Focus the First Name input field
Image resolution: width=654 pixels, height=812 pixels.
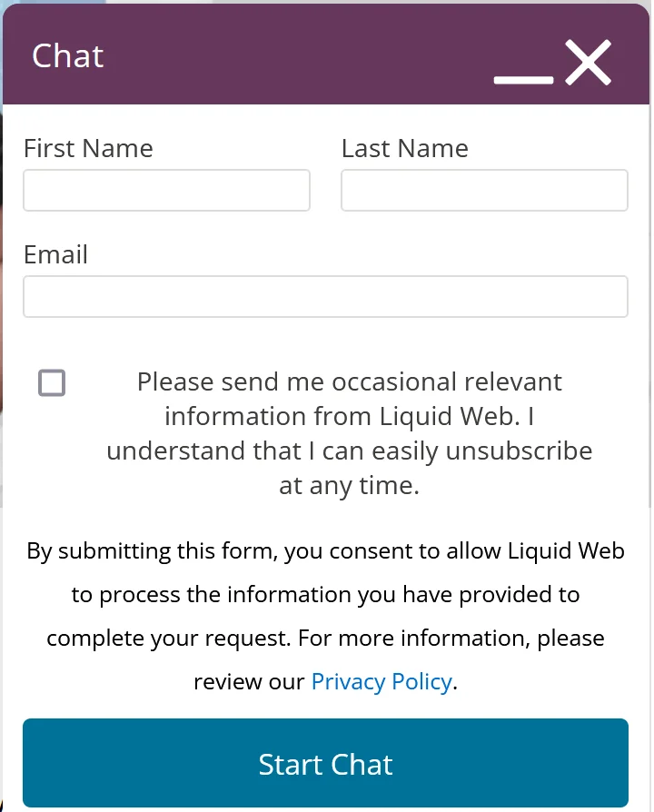[166, 190]
